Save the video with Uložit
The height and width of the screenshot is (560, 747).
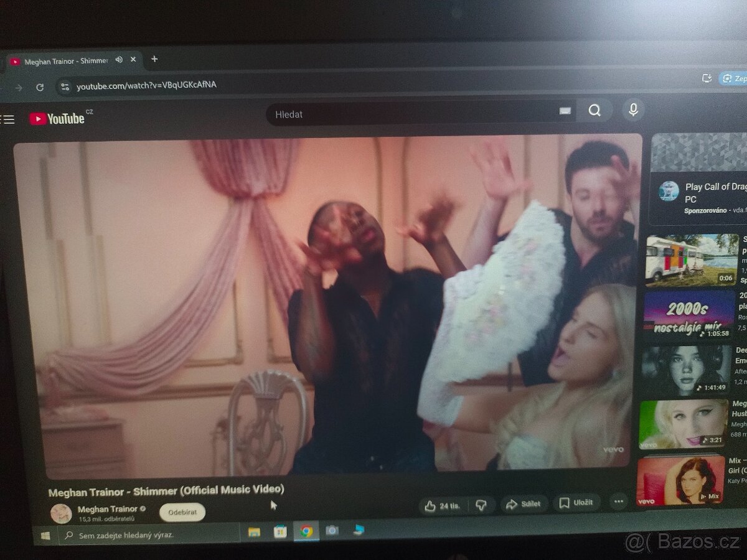pyautogui.click(x=576, y=503)
